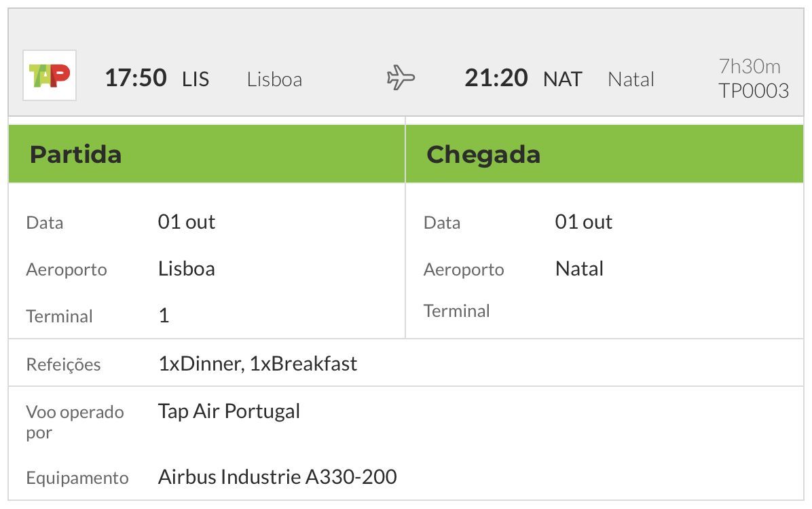Click the Lisboa city name in the header
The height and width of the screenshot is (509, 812).
point(274,79)
